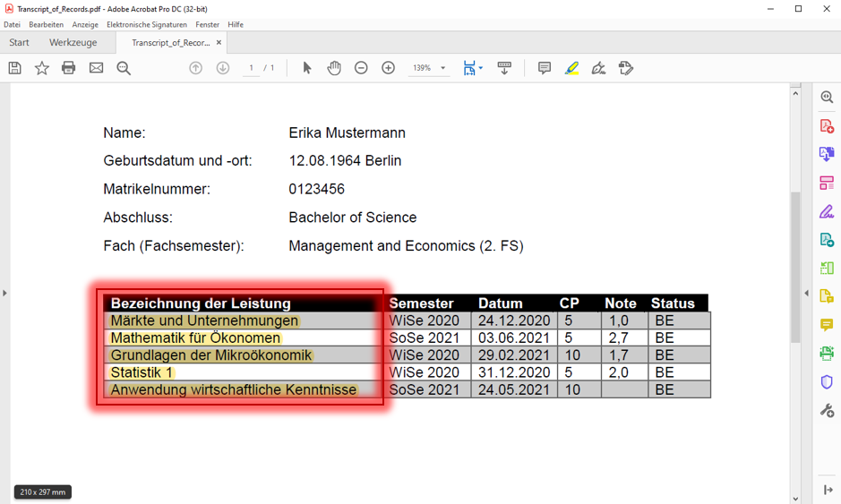The width and height of the screenshot is (841, 504).
Task: Bookmark the document with the star icon
Action: click(42, 68)
